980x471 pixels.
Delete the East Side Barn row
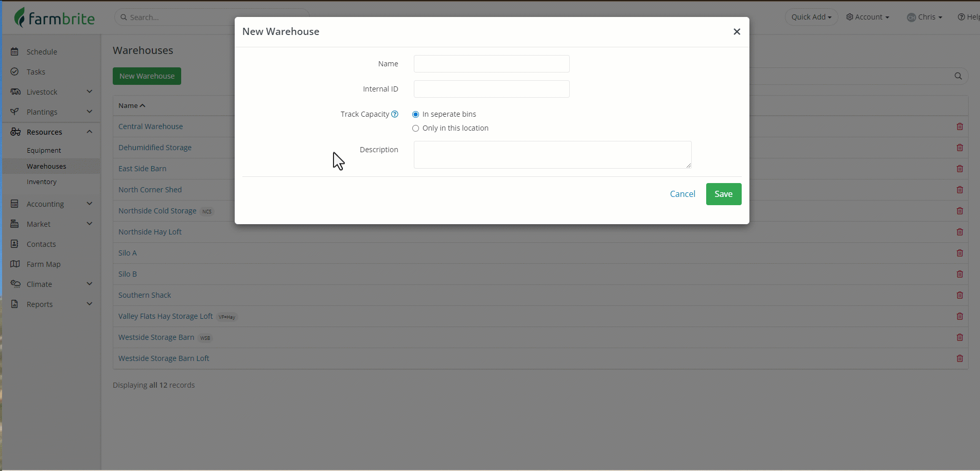(x=960, y=169)
